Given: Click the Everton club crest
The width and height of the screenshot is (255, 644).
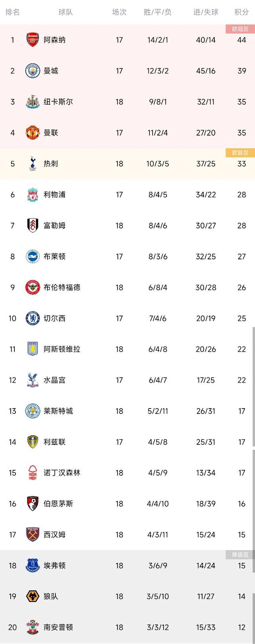Looking at the screenshot, I should (32, 565).
